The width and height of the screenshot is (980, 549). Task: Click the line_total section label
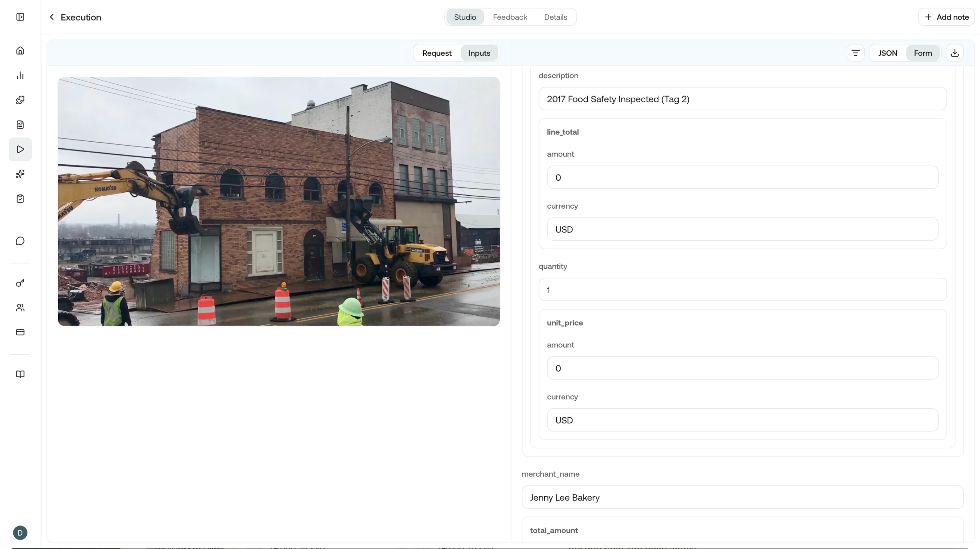click(563, 132)
